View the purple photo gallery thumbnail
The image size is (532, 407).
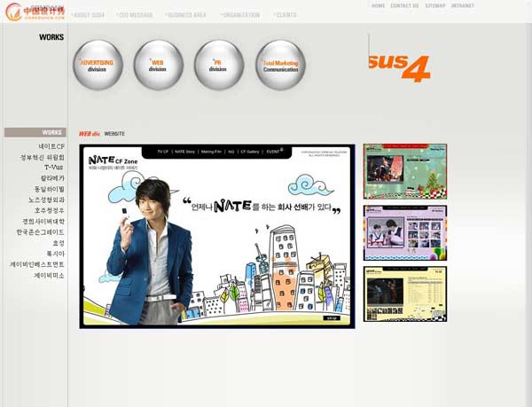[405, 233]
